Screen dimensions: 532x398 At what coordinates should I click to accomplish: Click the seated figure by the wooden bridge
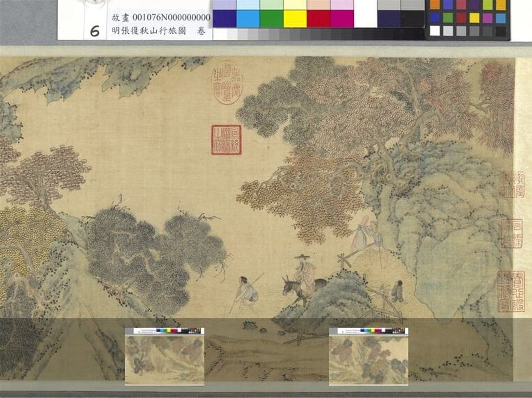pyautogui.click(x=397, y=292)
